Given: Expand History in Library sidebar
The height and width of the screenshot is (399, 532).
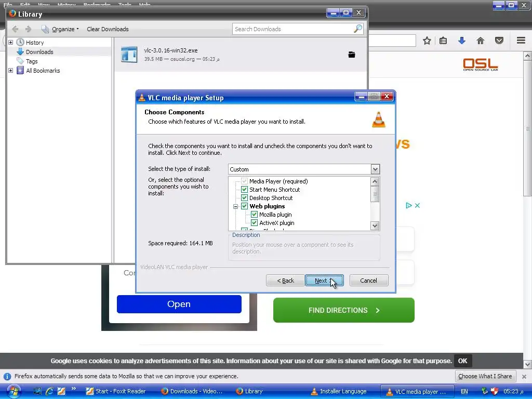Looking at the screenshot, I should coord(10,43).
